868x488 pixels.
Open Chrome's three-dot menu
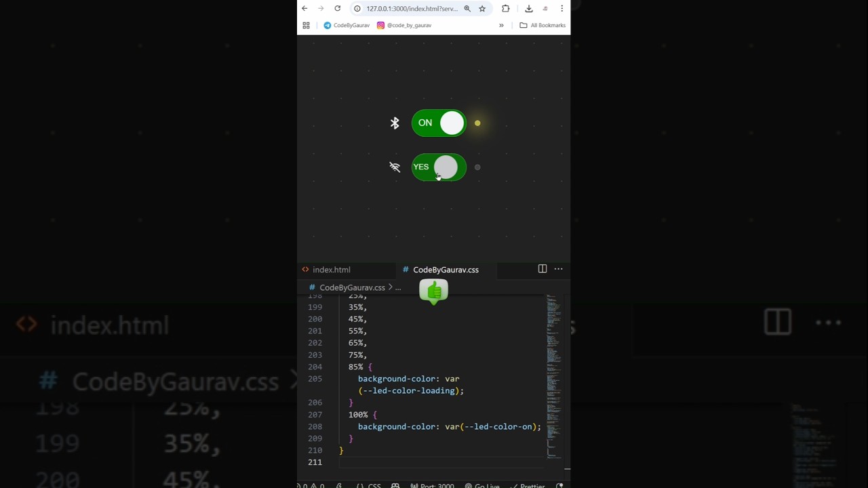(x=561, y=9)
